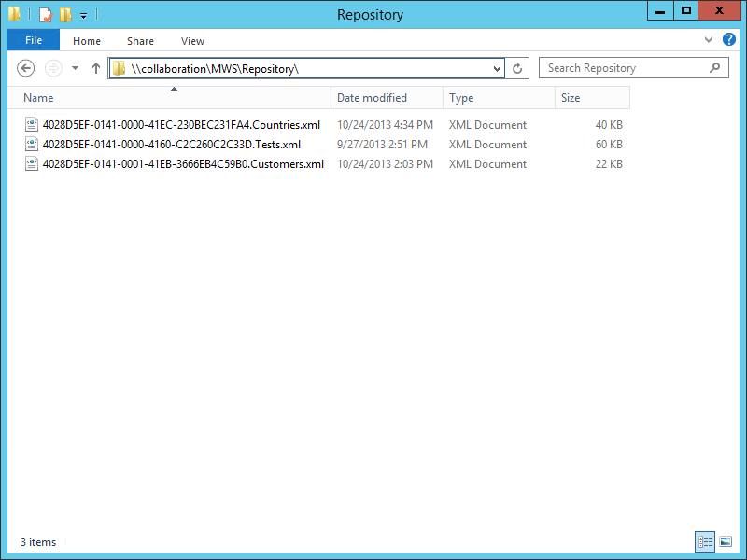Image resolution: width=747 pixels, height=560 pixels.
Task: Open the File menu
Action: [x=33, y=41]
